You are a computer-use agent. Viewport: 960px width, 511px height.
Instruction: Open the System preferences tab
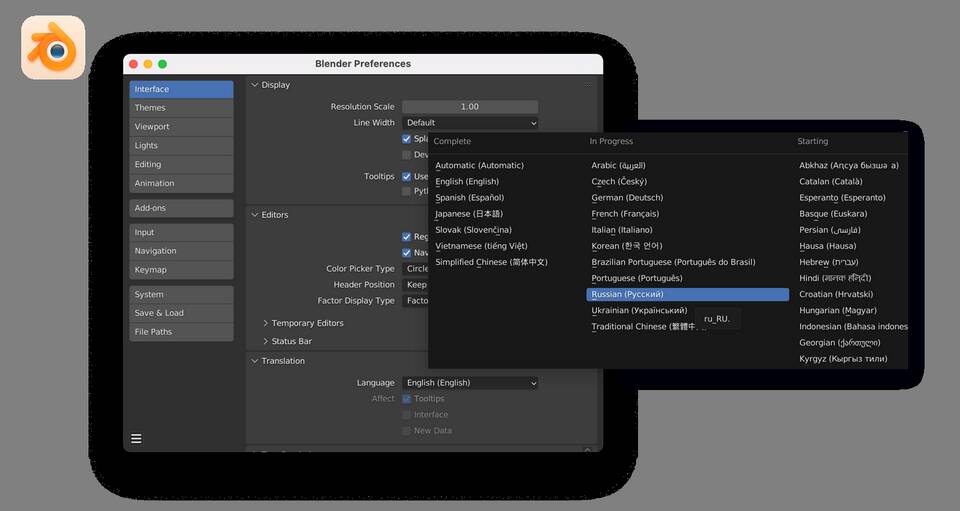[x=181, y=294]
